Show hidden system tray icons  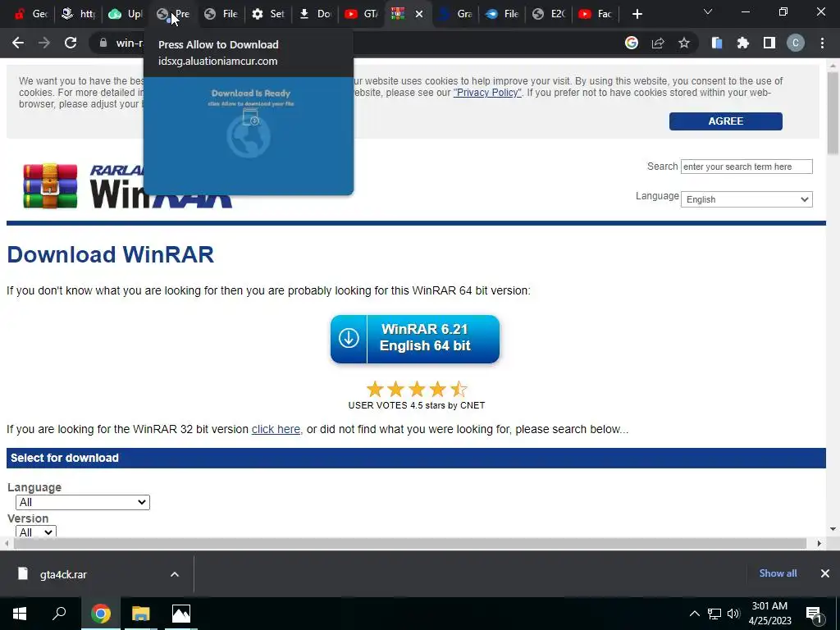pyautogui.click(x=694, y=614)
